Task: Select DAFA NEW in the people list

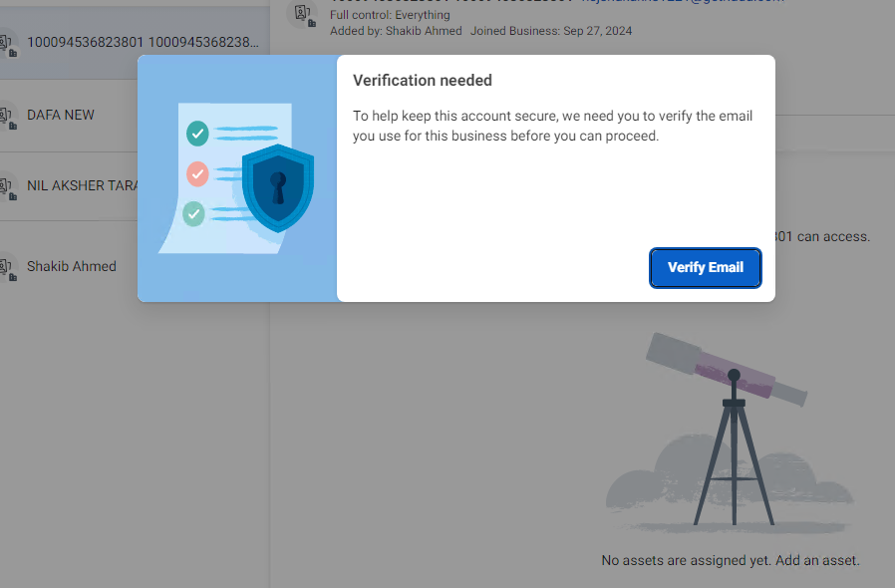Action: pyautogui.click(x=61, y=115)
